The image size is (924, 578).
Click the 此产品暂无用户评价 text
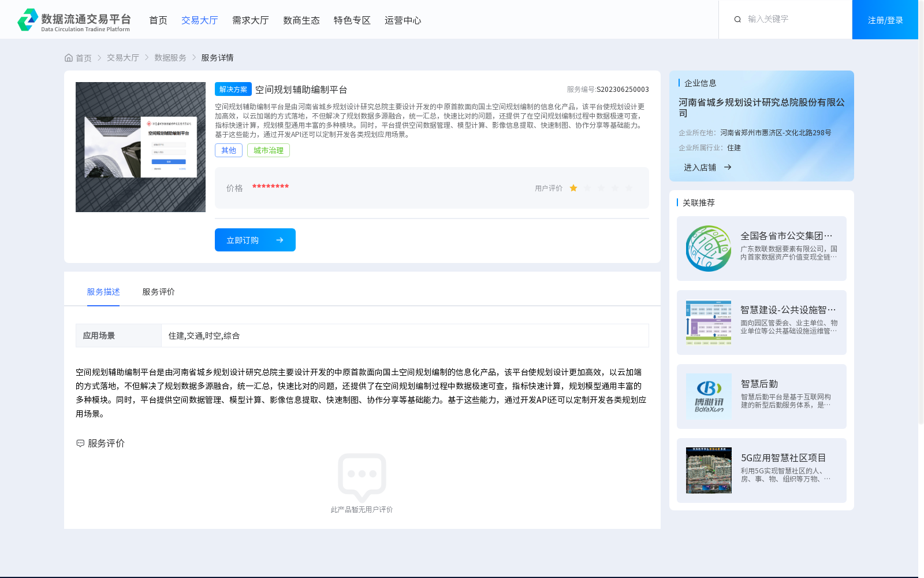click(362, 510)
